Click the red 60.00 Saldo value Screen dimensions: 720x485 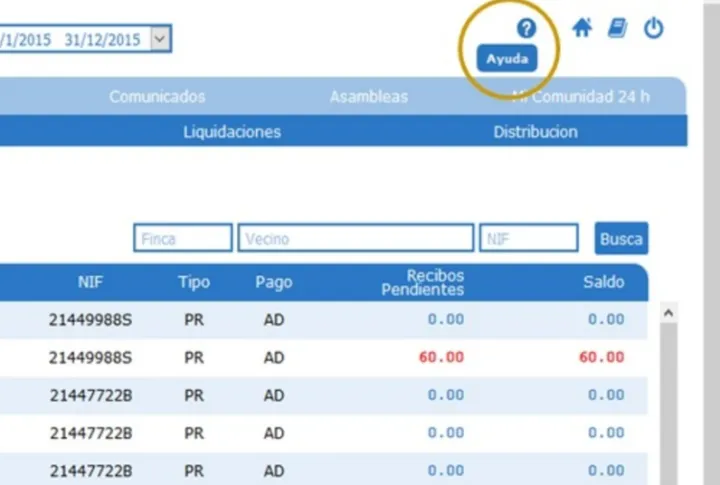pos(601,357)
